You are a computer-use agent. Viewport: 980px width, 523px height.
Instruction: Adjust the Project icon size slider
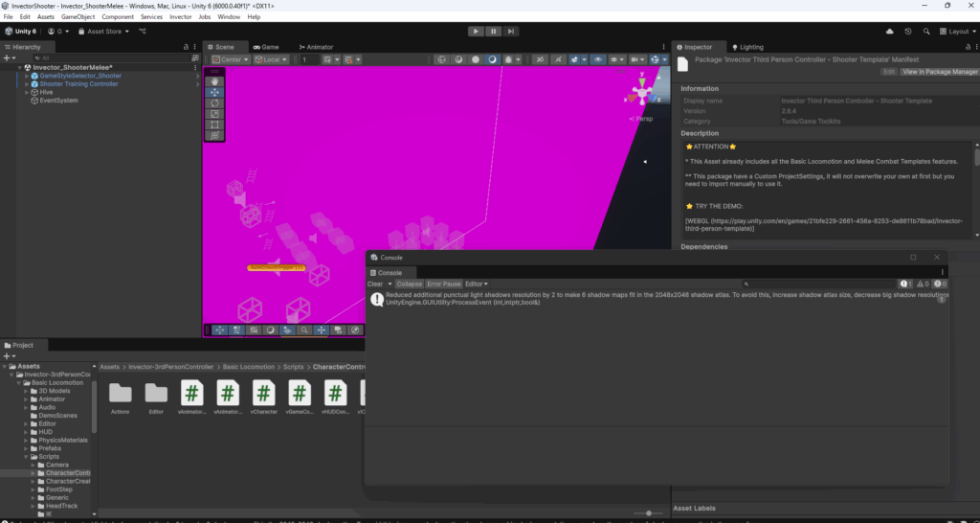click(x=650, y=513)
